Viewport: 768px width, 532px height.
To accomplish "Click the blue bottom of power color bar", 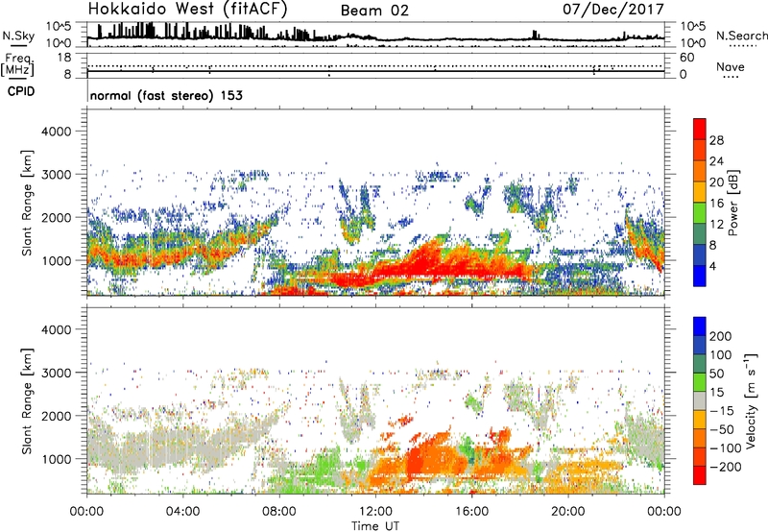I will (700, 276).
